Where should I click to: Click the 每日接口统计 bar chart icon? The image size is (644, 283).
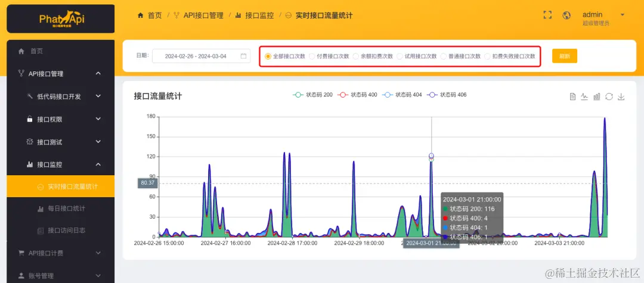point(41,209)
